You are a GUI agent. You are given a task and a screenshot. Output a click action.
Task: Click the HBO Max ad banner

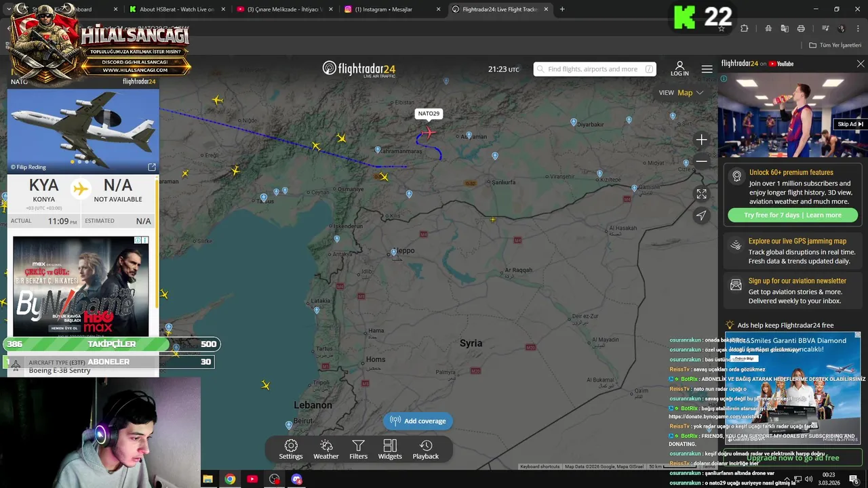pyautogui.click(x=81, y=286)
